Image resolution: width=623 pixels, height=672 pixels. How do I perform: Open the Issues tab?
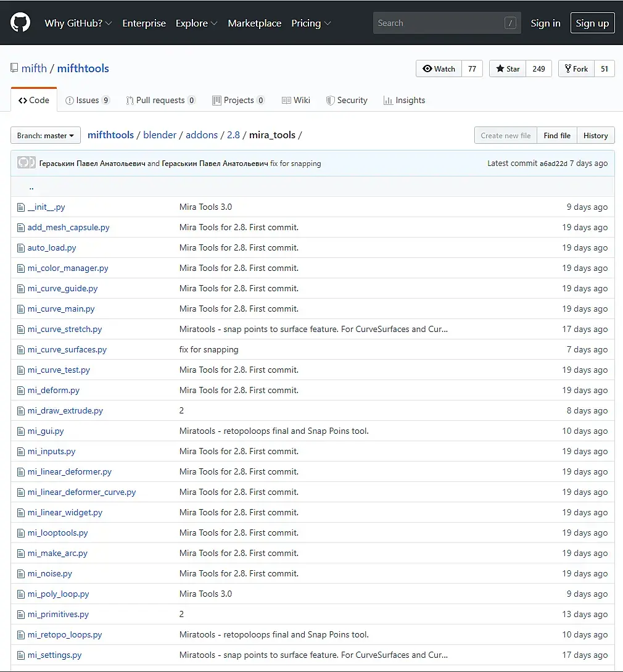[87, 101]
